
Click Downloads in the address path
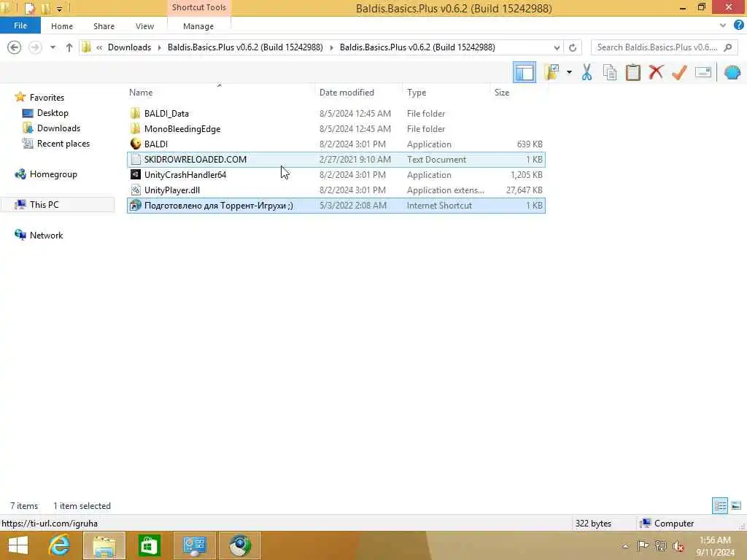[x=130, y=47]
